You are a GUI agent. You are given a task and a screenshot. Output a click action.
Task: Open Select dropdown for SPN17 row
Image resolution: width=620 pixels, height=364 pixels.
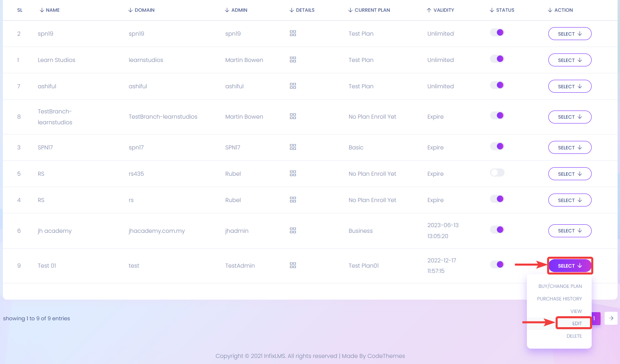pos(569,147)
